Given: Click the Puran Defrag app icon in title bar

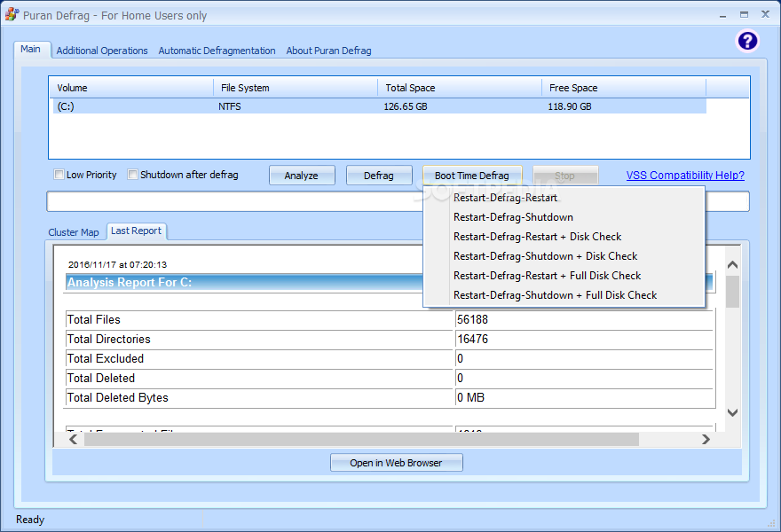Looking at the screenshot, I should 12,15.
